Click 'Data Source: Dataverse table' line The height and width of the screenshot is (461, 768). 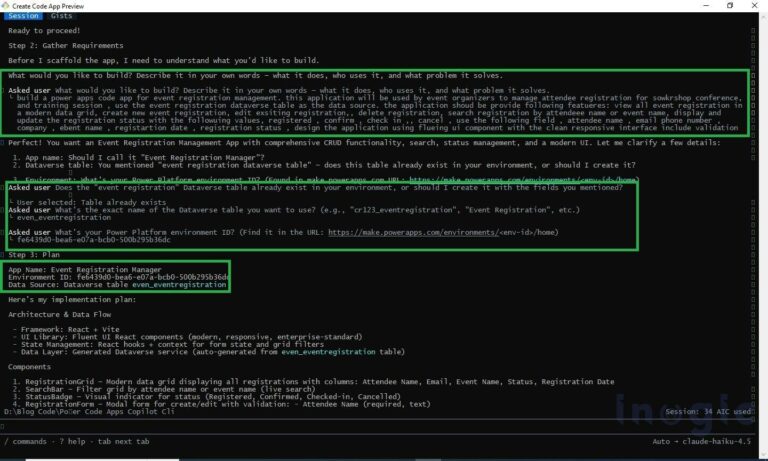pyautogui.click(x=117, y=285)
